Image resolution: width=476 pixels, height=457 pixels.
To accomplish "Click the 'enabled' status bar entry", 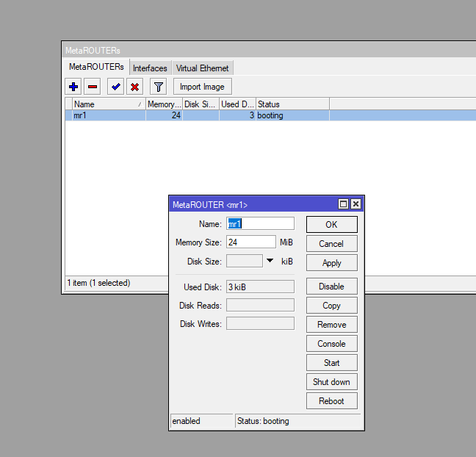I will (x=201, y=421).
